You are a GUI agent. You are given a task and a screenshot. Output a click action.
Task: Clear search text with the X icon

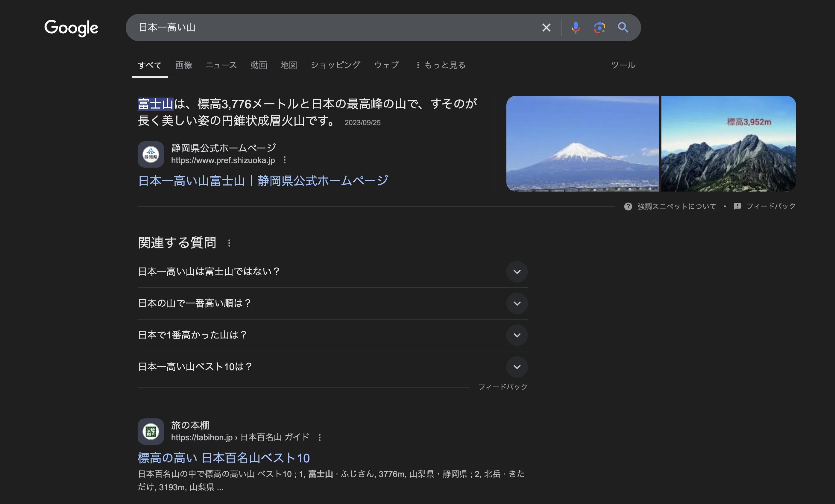coord(546,28)
